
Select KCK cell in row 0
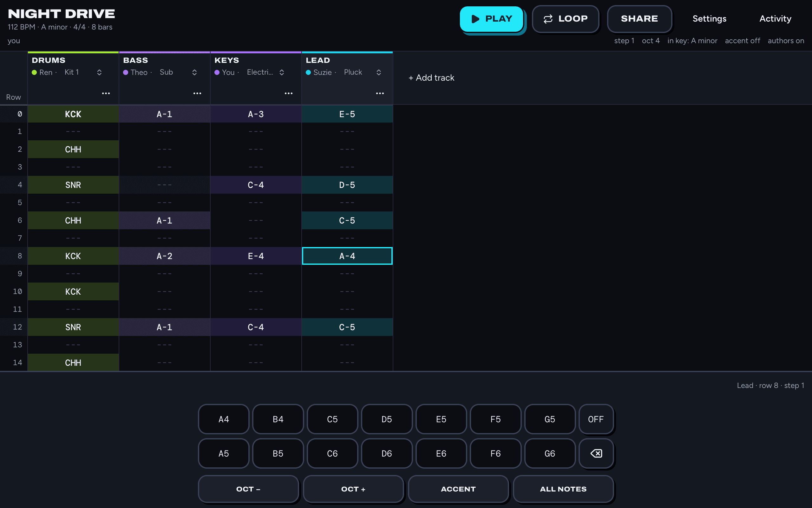[73, 114]
